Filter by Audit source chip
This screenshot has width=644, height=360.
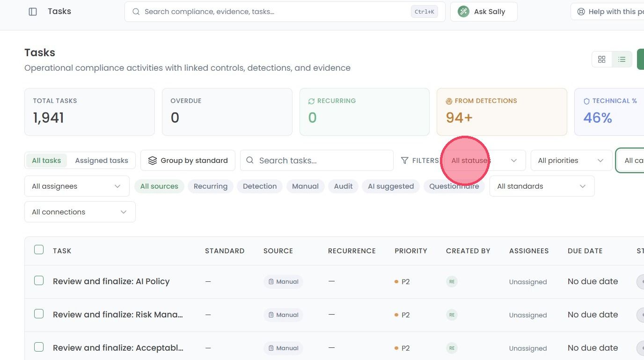tap(343, 186)
